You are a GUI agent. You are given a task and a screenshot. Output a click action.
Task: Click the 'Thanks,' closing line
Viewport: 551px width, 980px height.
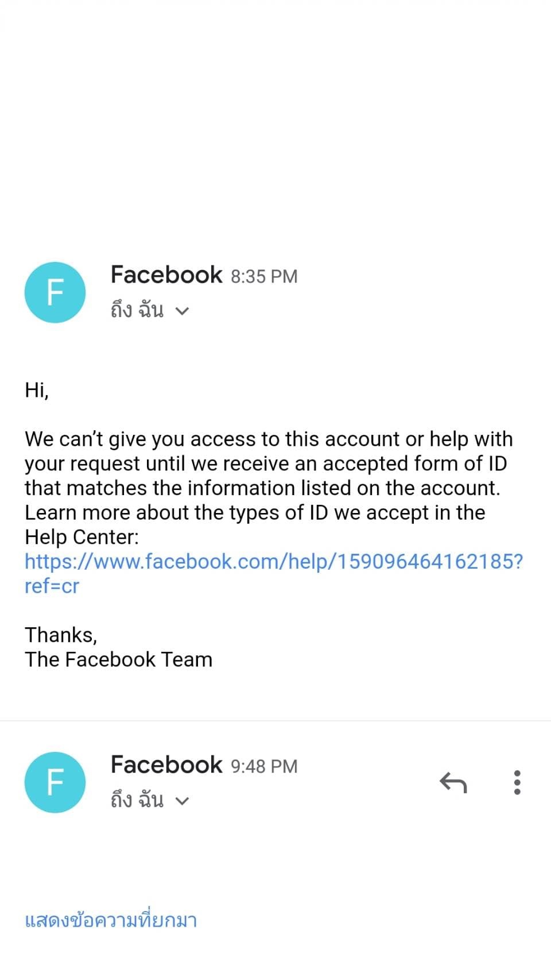pos(61,635)
